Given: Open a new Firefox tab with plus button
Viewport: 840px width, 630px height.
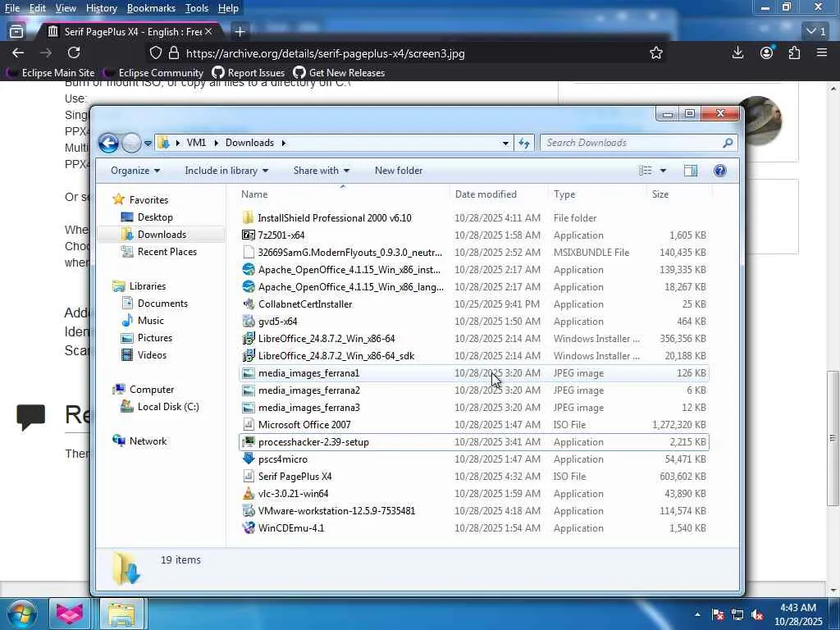Looking at the screenshot, I should [240, 32].
